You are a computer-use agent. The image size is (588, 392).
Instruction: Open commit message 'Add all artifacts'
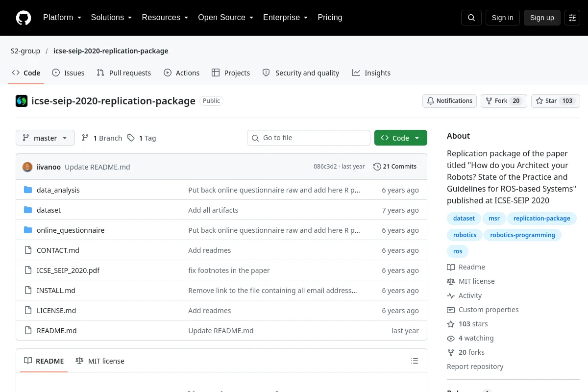coord(213,210)
